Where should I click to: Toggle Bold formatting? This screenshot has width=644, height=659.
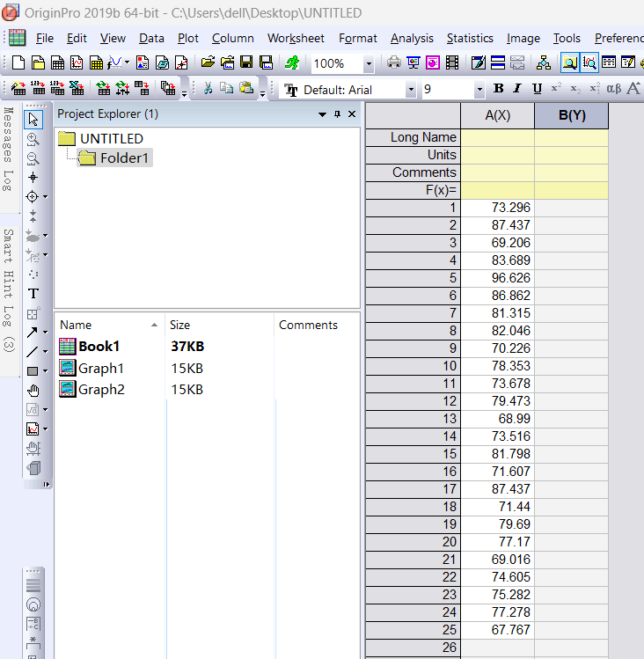click(499, 89)
